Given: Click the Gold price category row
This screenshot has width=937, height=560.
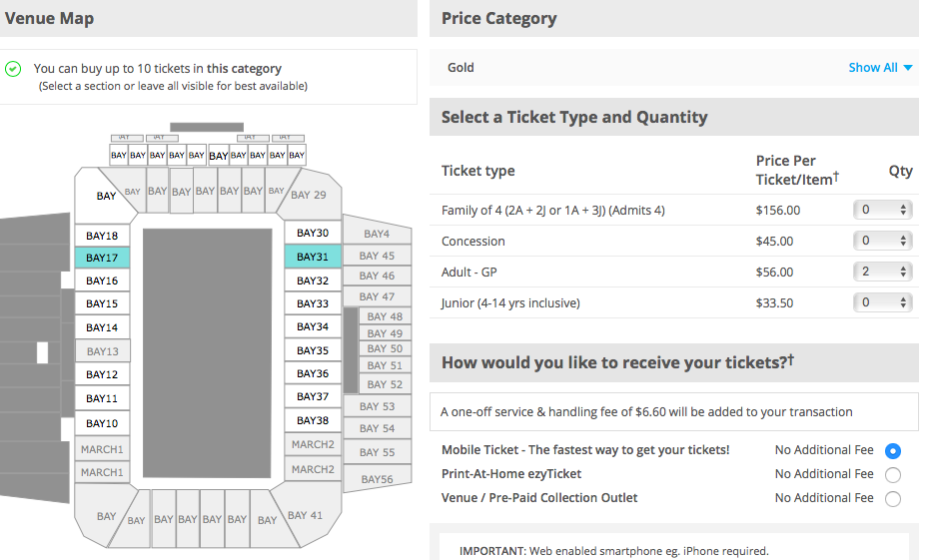Looking at the screenshot, I should tap(674, 68).
